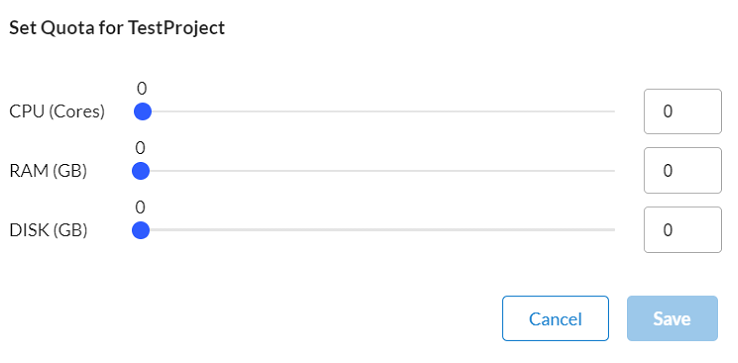Jump the CPU slider to its maximum end

pos(614,112)
